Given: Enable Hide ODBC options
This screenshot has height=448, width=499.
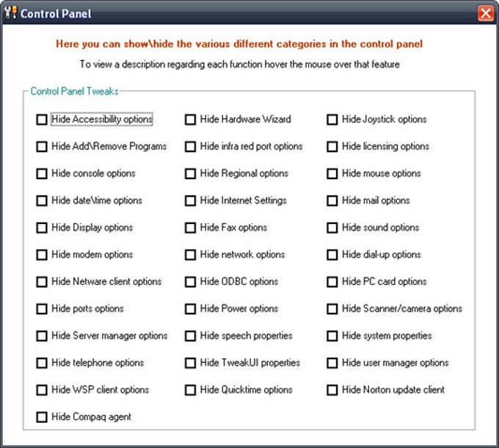Looking at the screenshot, I should (x=190, y=282).
